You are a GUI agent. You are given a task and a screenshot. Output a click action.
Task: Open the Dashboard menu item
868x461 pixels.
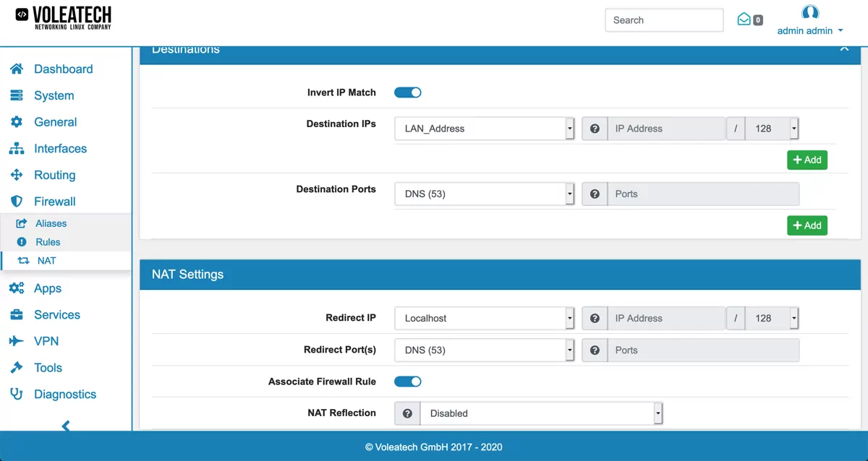pyautogui.click(x=63, y=69)
